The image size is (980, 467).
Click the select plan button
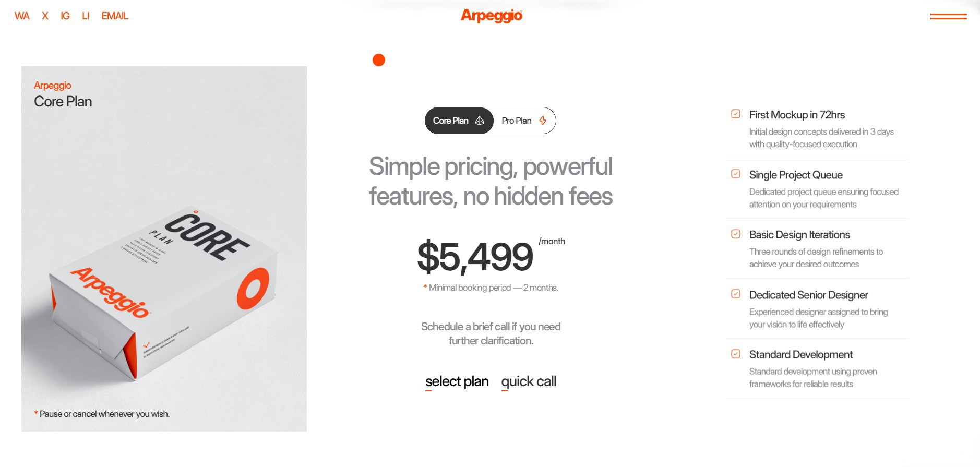pos(457,381)
